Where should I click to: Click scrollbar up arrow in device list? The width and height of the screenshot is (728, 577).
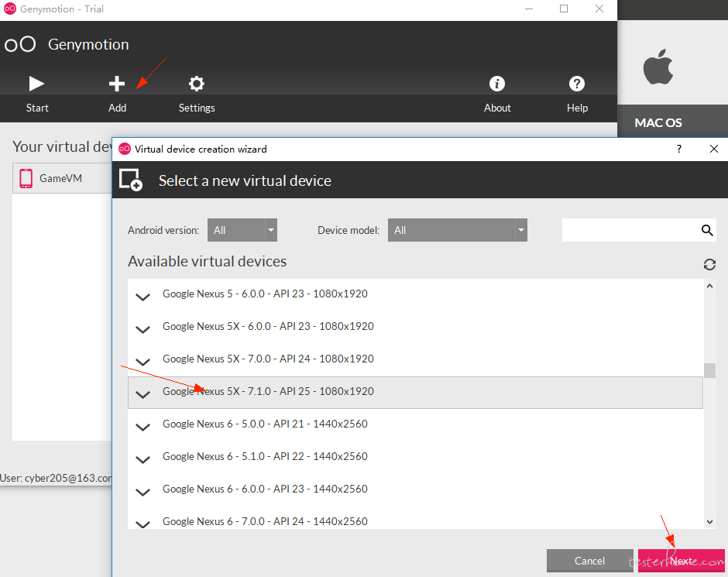709,286
